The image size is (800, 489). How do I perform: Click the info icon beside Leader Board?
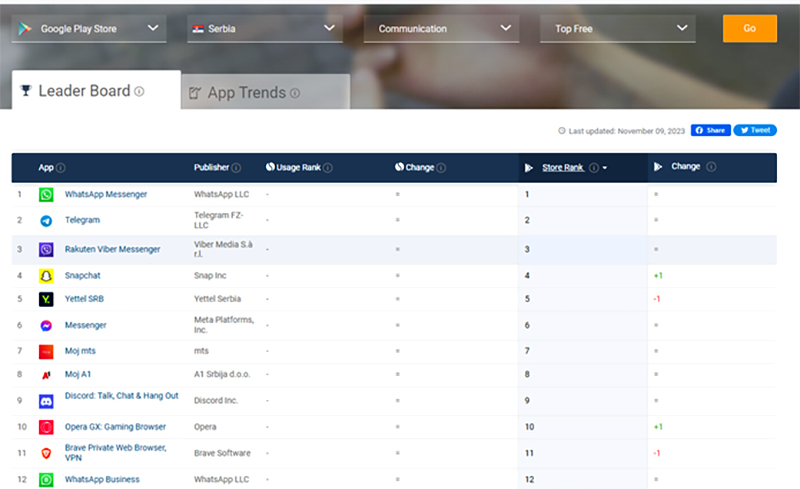pos(139,91)
